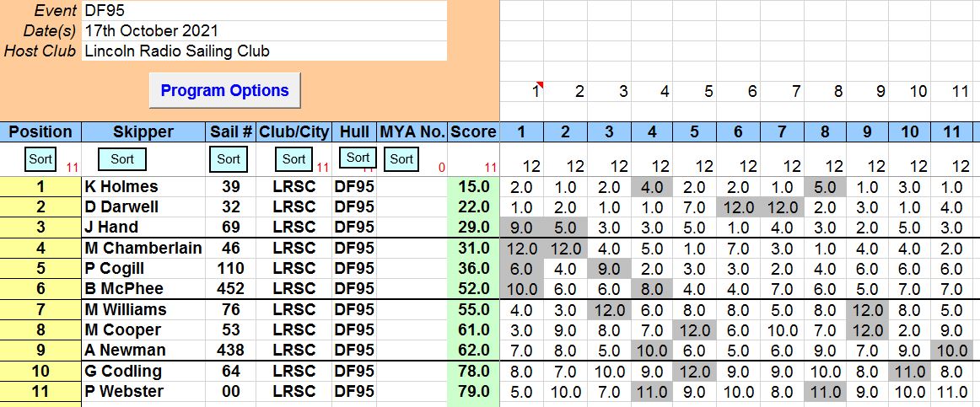Select D Darwell's sail number 32

point(230,206)
